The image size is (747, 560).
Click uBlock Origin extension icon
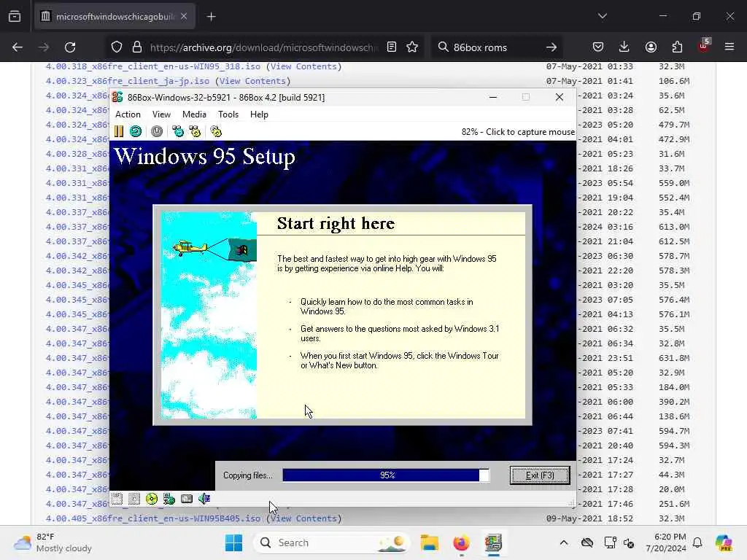point(704,46)
